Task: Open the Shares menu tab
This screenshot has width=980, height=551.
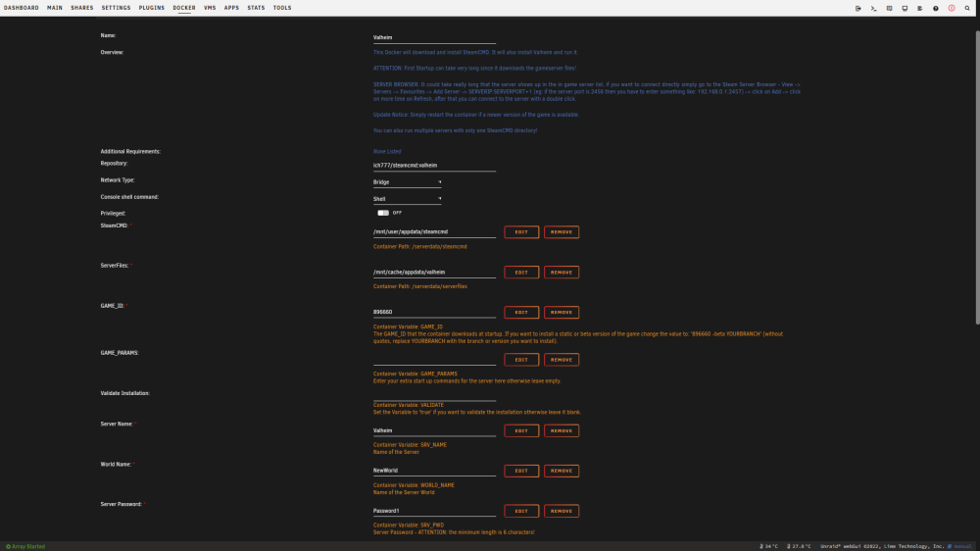Action: (x=82, y=8)
